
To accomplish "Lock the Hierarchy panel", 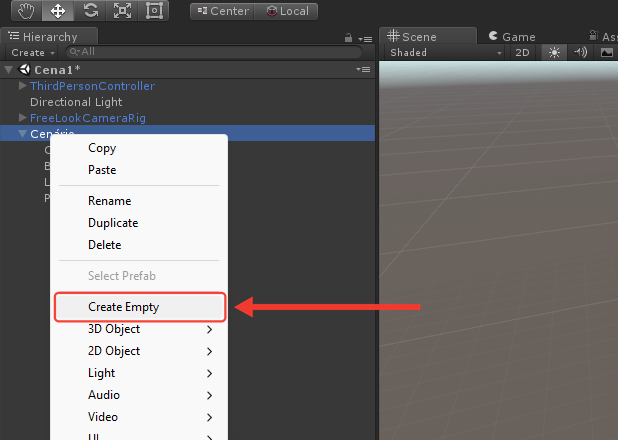I will coord(348,38).
